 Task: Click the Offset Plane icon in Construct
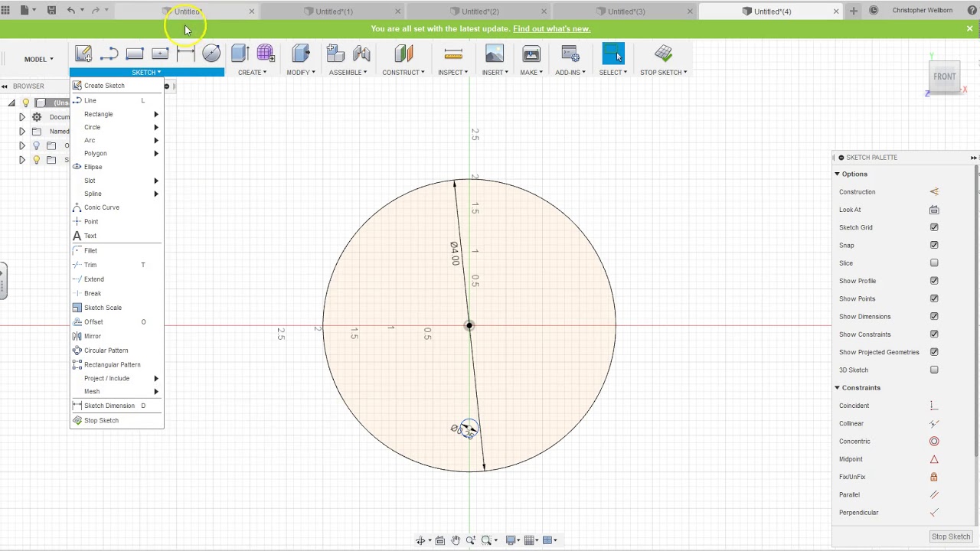pyautogui.click(x=403, y=54)
